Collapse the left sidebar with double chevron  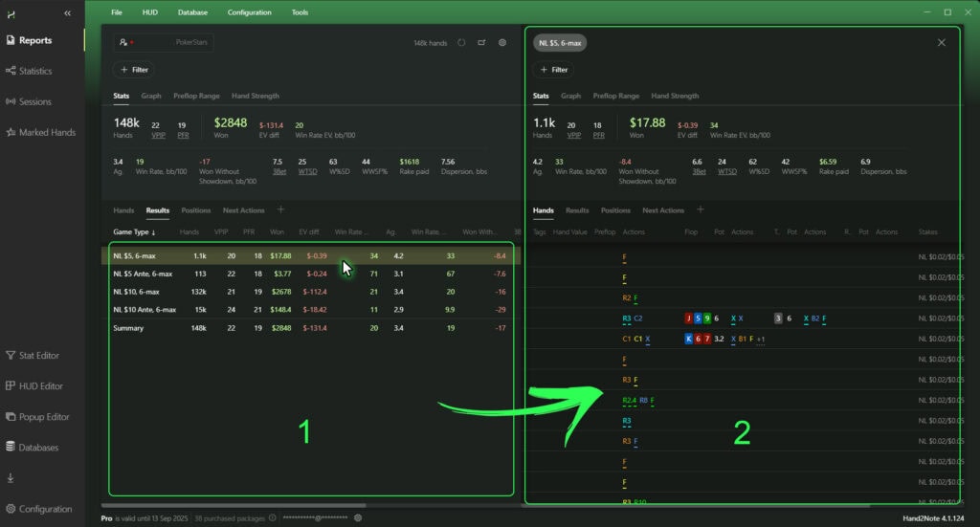(67, 13)
